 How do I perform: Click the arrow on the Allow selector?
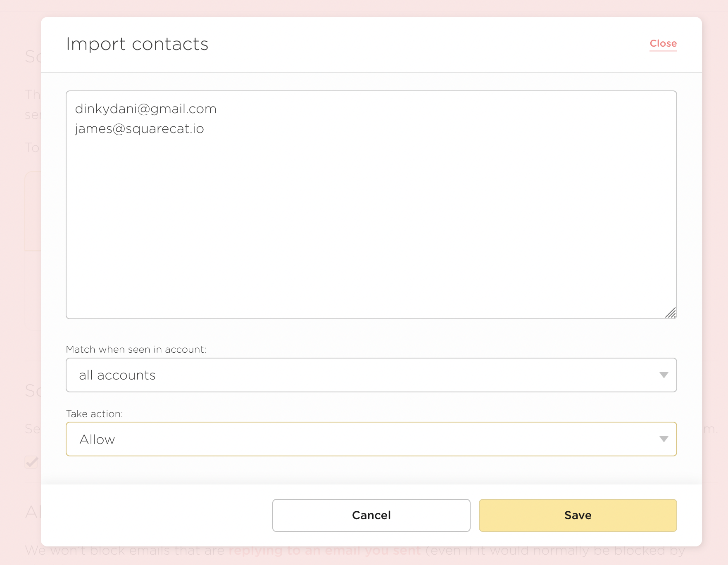[x=664, y=439]
